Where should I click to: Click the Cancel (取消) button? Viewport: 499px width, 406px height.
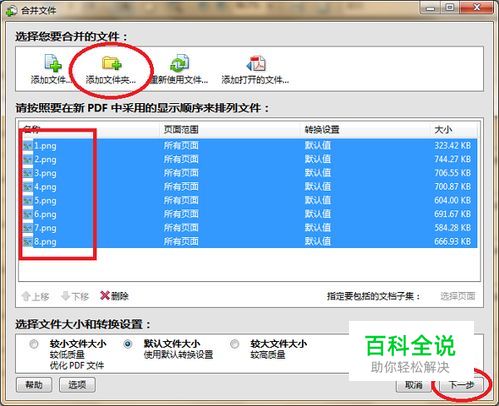pyautogui.click(x=414, y=385)
